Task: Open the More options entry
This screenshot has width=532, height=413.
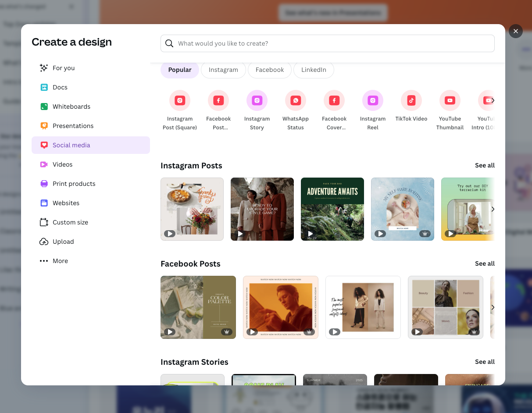Action: [91, 261]
